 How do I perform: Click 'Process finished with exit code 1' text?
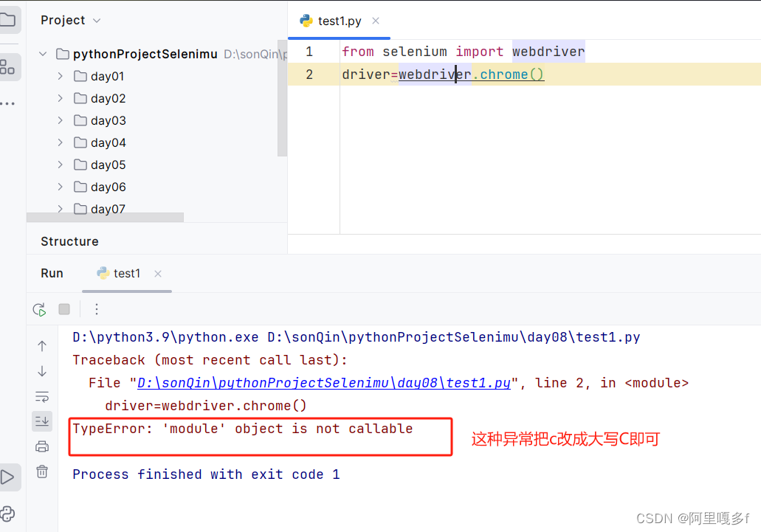click(x=206, y=474)
